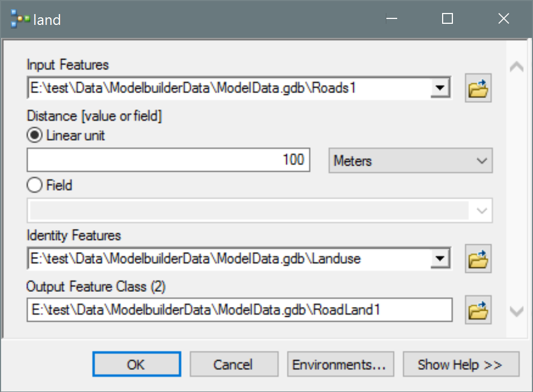Viewport: 533px width, 392px height.
Task: Select the Linear unit radio button
Action: click(34, 136)
